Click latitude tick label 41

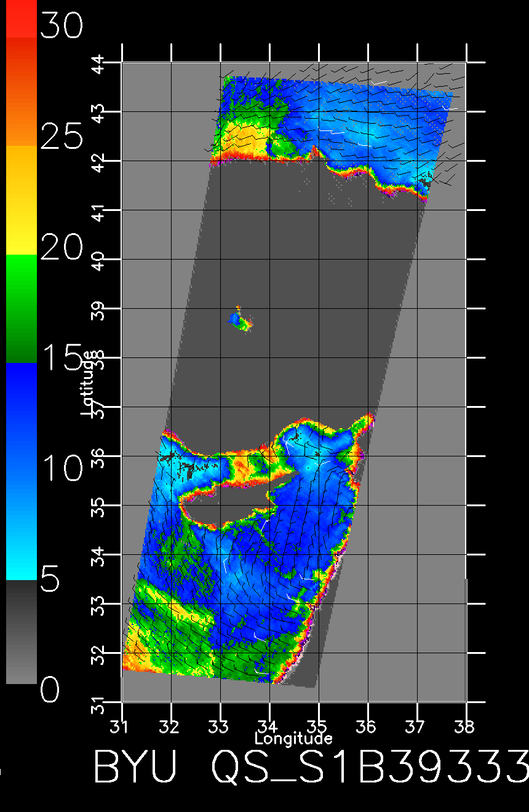[x=98, y=211]
